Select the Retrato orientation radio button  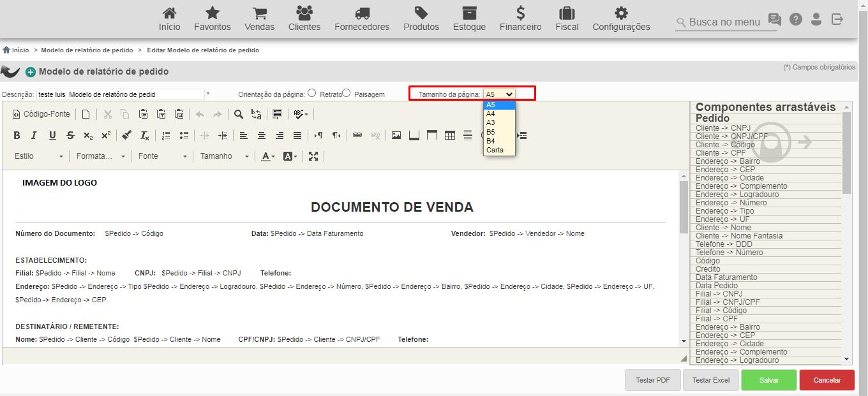311,93
